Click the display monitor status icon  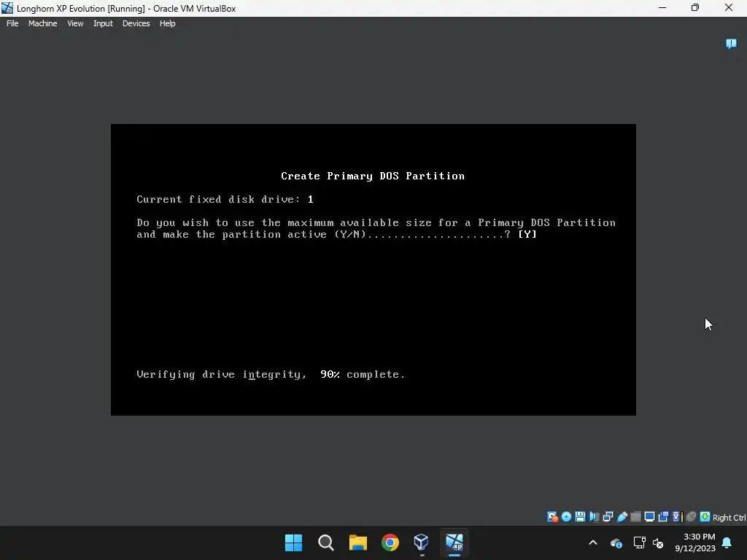point(649,517)
